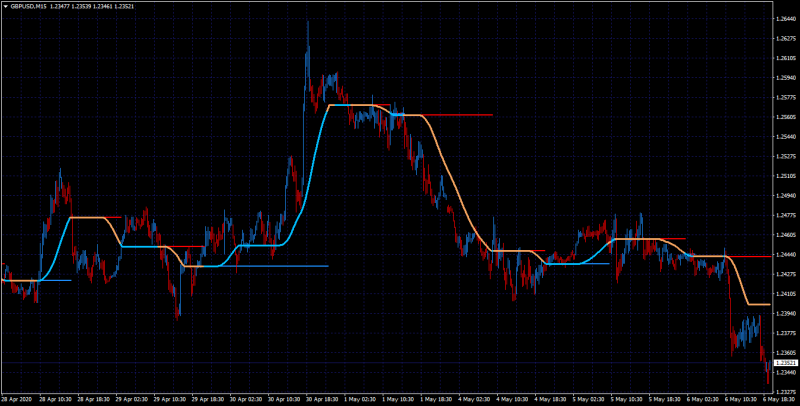Open the chart menu arrow beside GBPUSD,M15
The image size is (800, 406).
(5, 6)
